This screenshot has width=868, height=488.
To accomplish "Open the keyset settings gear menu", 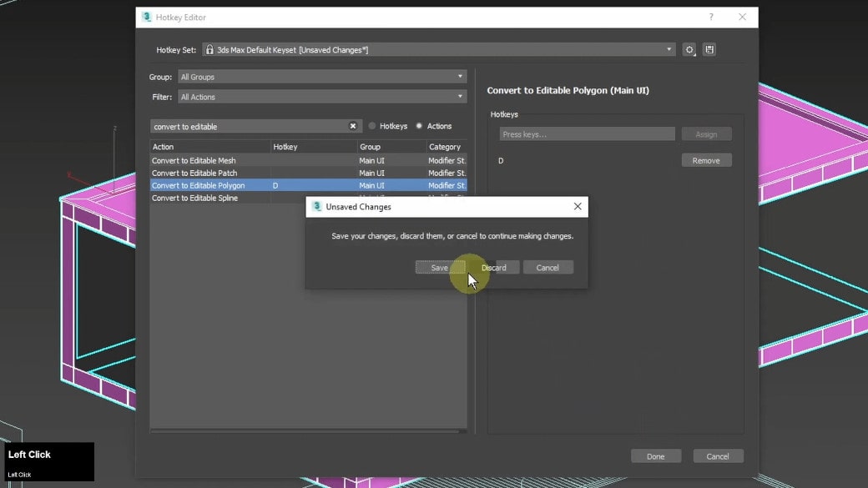I will (x=689, y=49).
